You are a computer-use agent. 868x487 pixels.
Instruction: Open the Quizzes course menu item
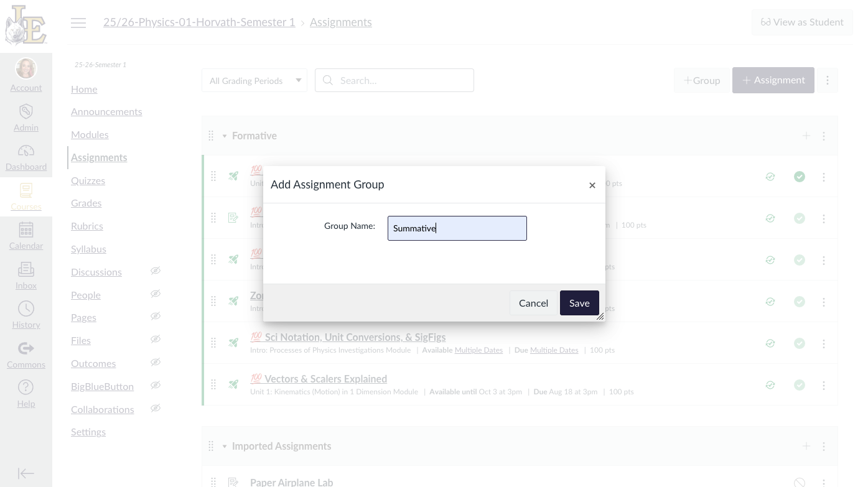point(88,180)
